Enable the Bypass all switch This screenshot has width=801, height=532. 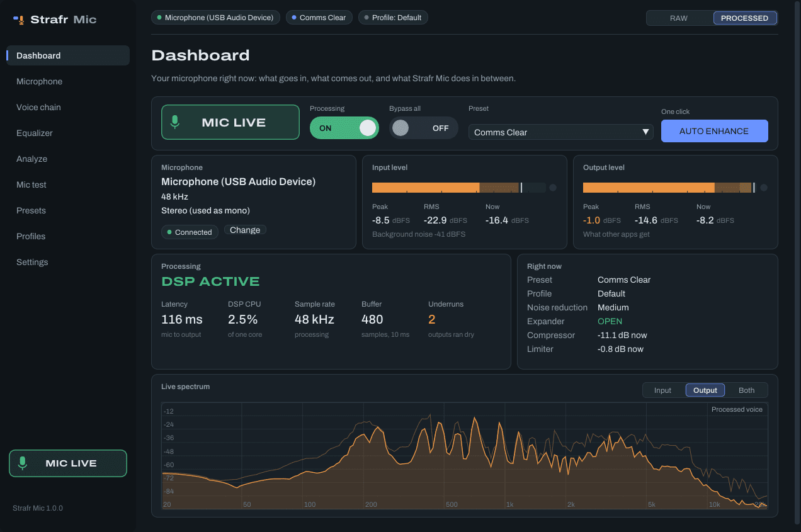pos(424,128)
